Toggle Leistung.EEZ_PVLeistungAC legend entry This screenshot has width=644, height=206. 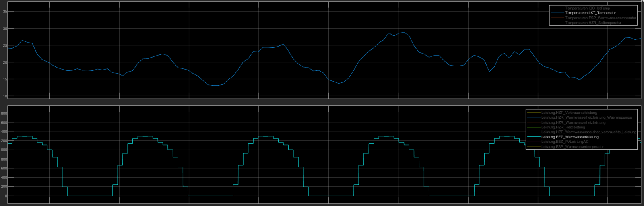[565, 142]
